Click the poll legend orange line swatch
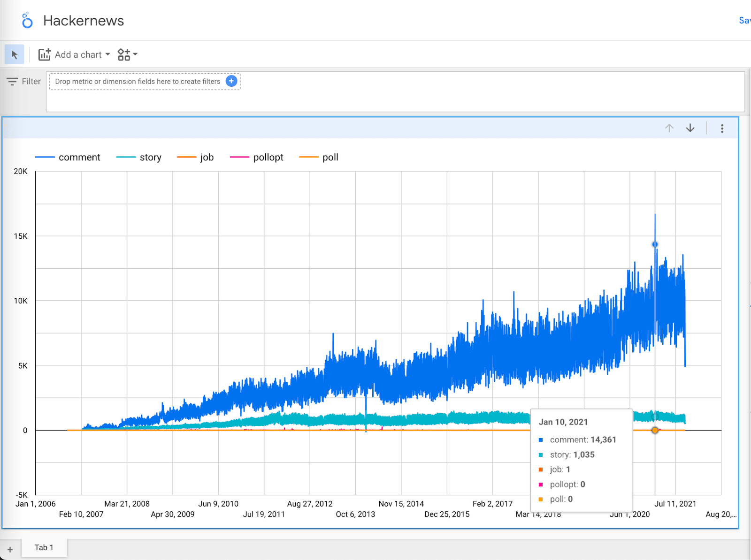 [x=308, y=158]
